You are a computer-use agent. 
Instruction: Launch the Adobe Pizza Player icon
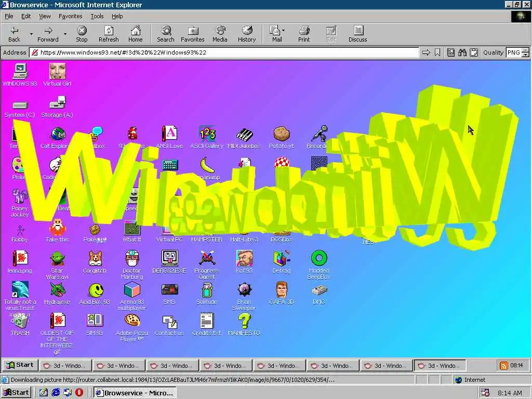131,327
